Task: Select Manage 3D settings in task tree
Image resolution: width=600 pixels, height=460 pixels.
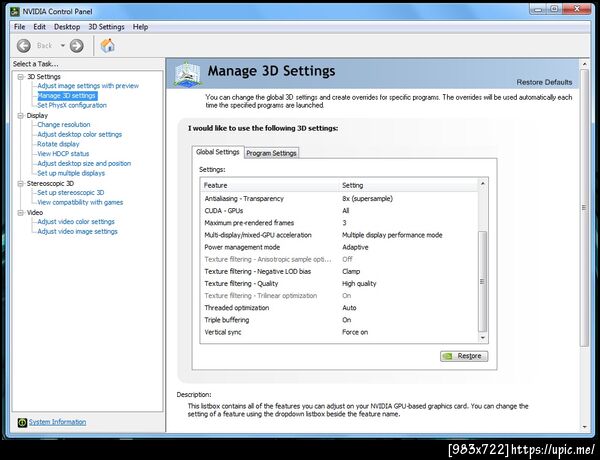Action: point(67,96)
